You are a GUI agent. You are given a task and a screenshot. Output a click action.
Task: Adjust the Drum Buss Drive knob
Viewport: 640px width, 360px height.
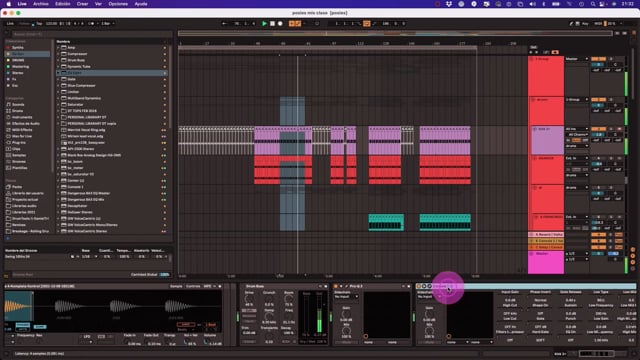(249, 299)
